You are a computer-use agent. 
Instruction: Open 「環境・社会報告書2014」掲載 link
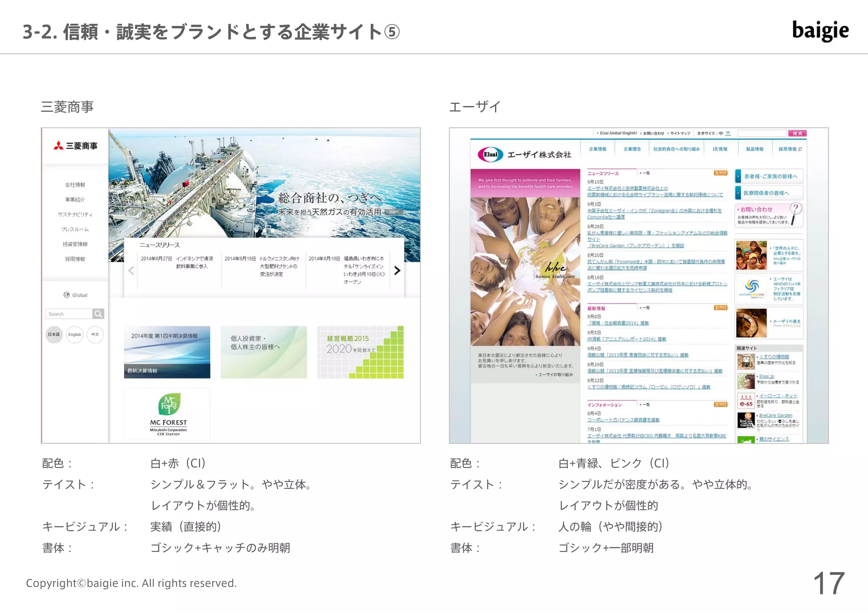618,323
